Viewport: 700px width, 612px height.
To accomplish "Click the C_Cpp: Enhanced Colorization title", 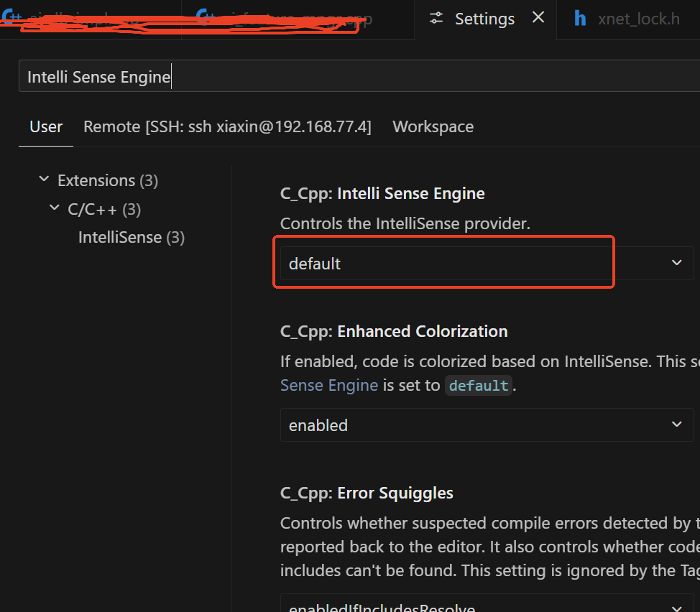I will [394, 331].
